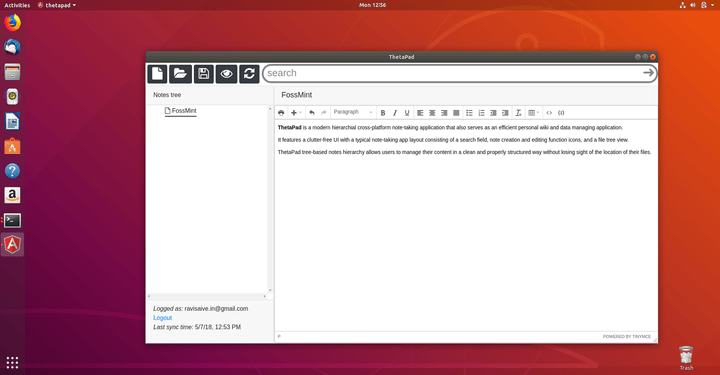This screenshot has height=375, width=720.
Task: Click the email ravisaive.in@gmail.com text
Action: (x=216, y=308)
